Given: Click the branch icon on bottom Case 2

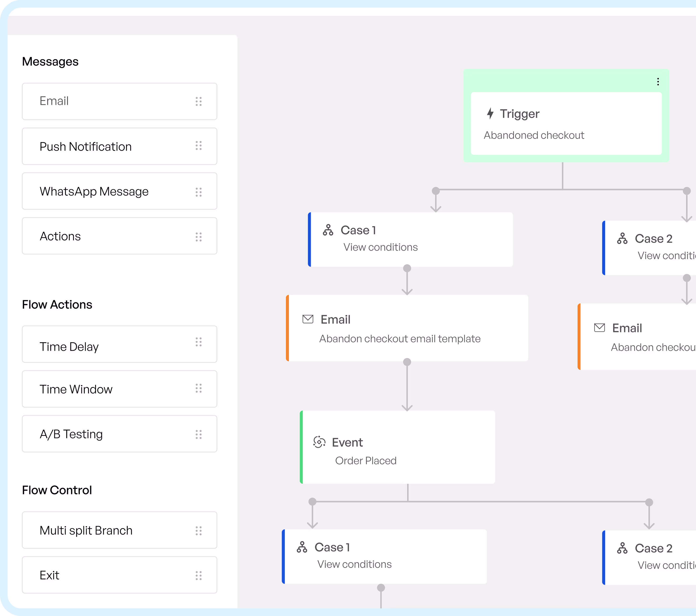Looking at the screenshot, I should point(622,548).
